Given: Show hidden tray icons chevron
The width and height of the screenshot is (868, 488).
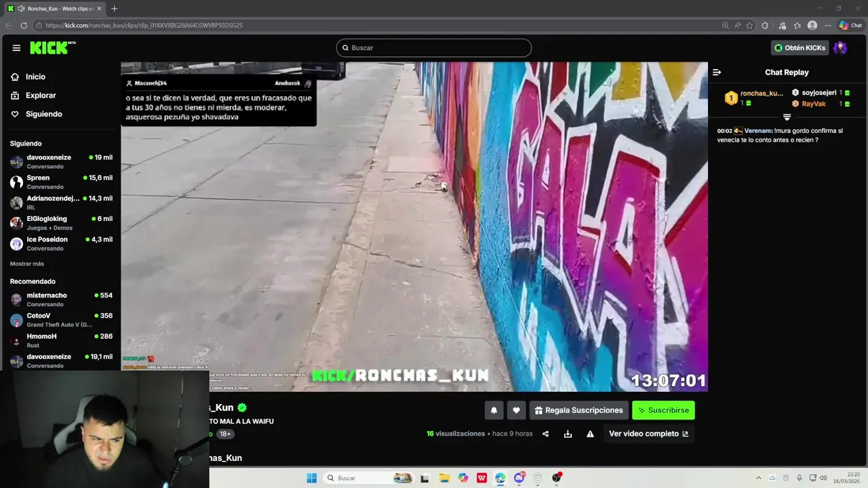Looking at the screenshot, I should coord(759,478).
